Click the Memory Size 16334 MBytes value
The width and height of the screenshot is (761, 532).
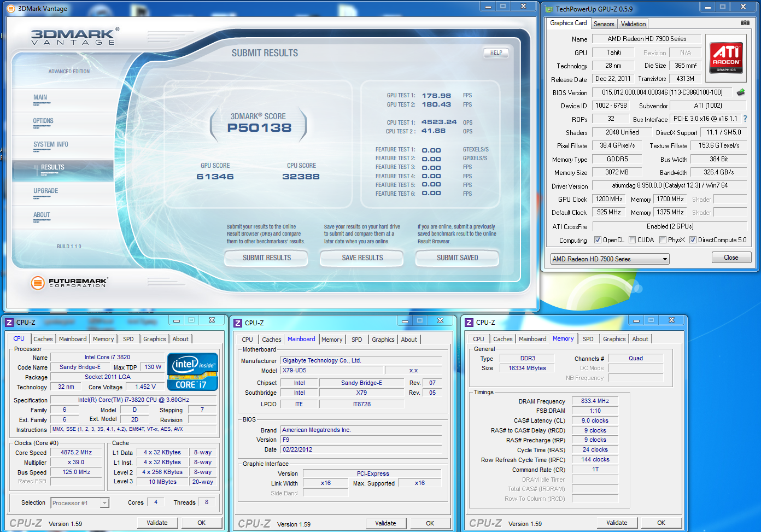coord(527,368)
